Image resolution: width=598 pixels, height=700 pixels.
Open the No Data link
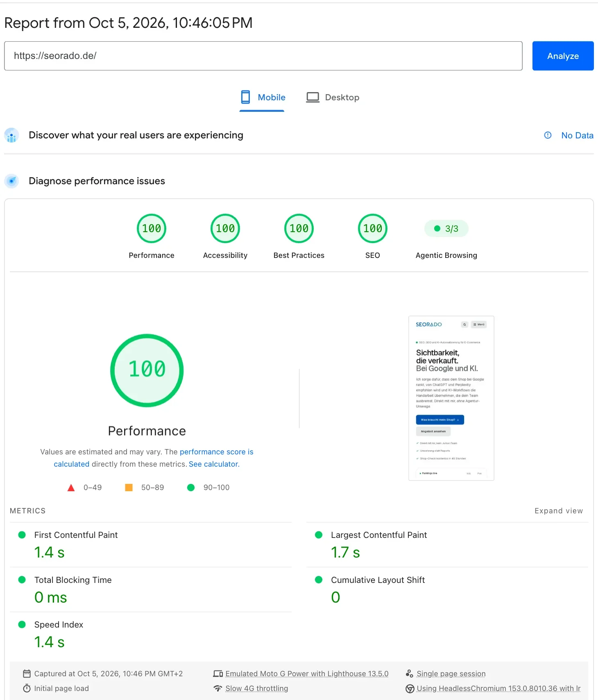pos(577,135)
